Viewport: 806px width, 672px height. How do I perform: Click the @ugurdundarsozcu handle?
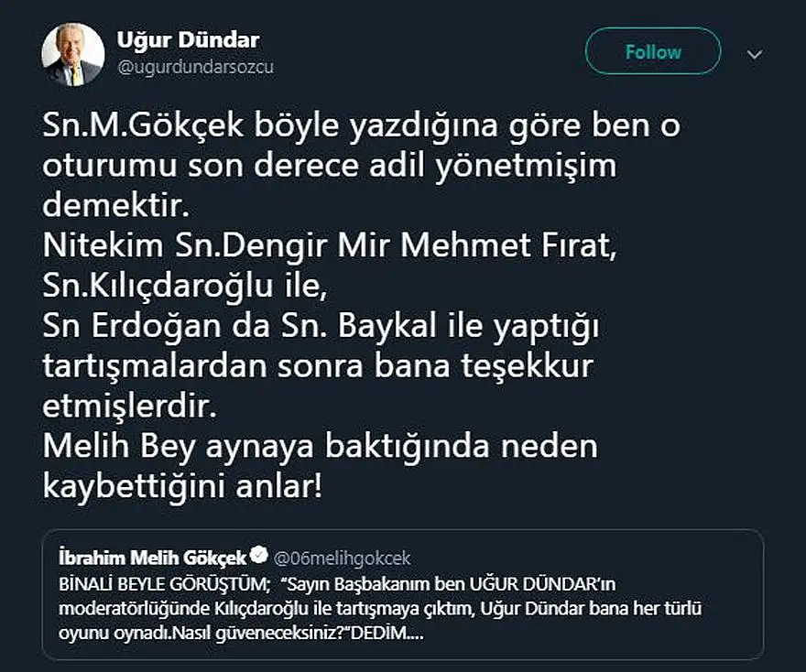tap(195, 67)
